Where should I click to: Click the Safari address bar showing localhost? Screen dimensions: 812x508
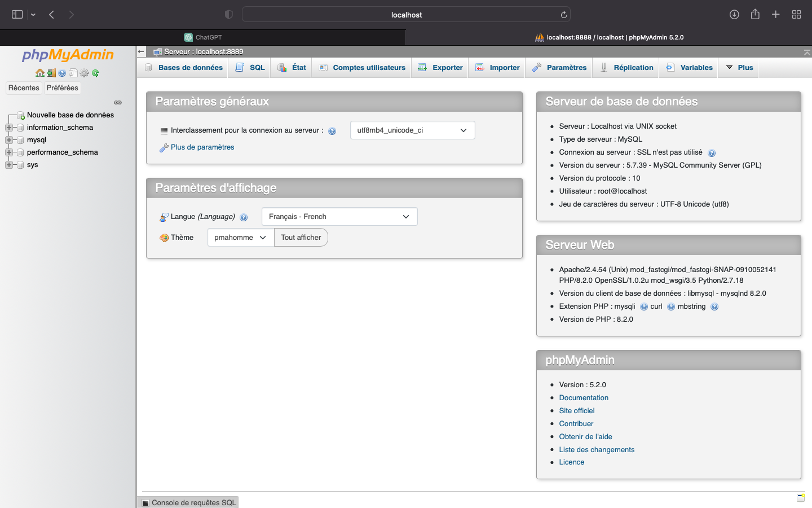click(x=406, y=15)
